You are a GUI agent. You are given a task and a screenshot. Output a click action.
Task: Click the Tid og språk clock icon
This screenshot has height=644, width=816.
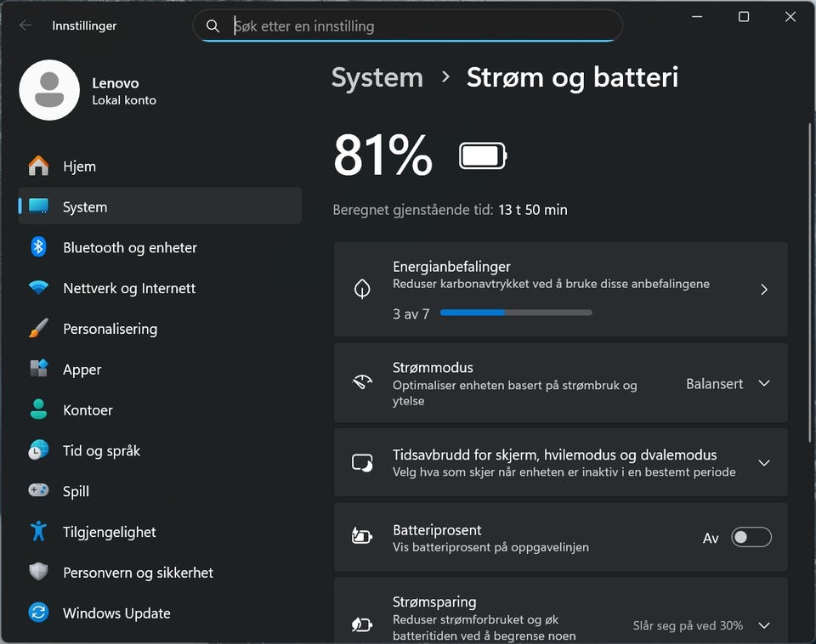pyautogui.click(x=38, y=450)
